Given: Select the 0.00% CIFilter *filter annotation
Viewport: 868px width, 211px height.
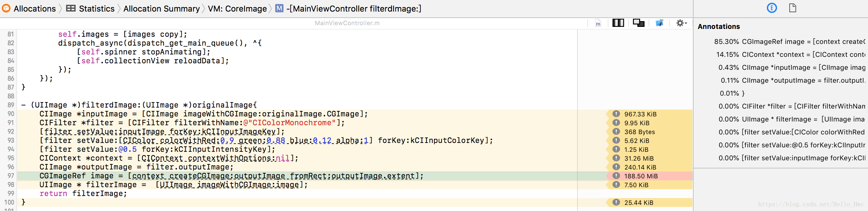Looking at the screenshot, I should coord(792,106).
